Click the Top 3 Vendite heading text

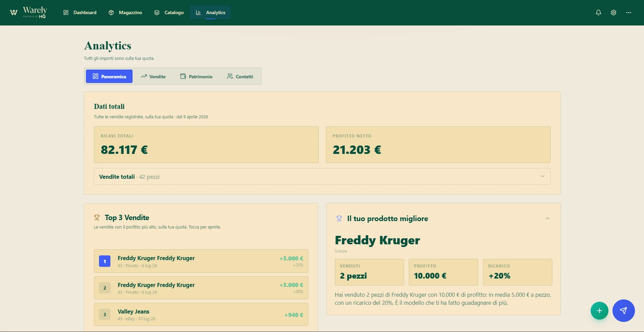[x=127, y=217]
